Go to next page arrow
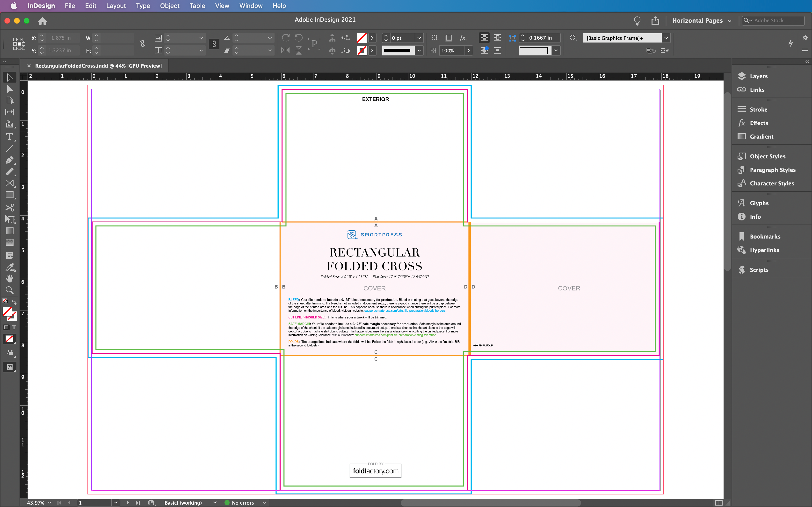 (x=128, y=503)
